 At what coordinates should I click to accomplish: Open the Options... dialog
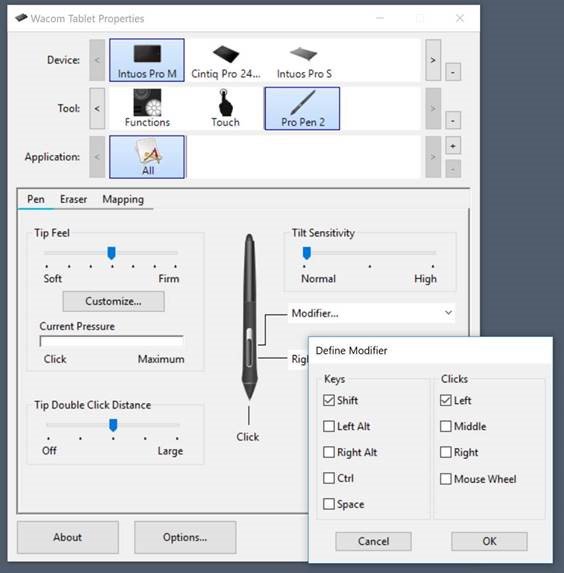tap(185, 537)
